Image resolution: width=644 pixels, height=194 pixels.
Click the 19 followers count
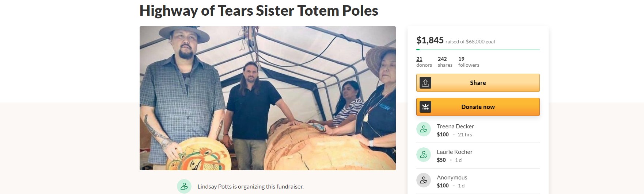[x=469, y=62]
